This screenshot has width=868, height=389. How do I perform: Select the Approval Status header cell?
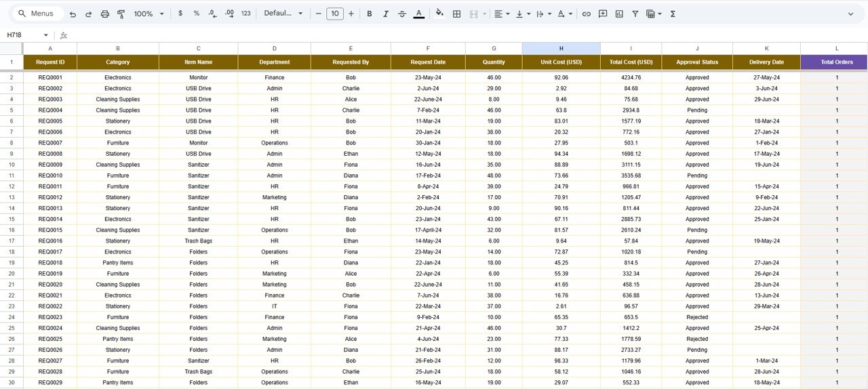point(697,62)
